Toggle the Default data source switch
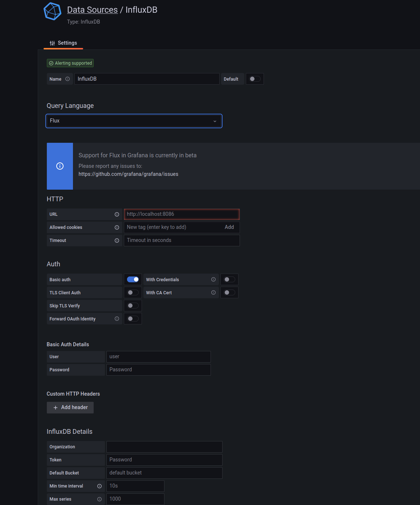The height and width of the screenshot is (505, 420). [255, 79]
